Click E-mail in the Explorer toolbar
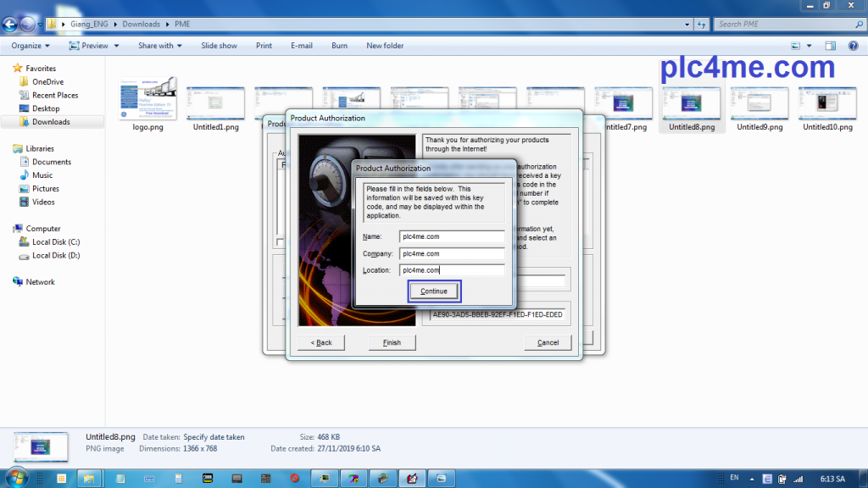Screen dimensions: 868x488 302,46
